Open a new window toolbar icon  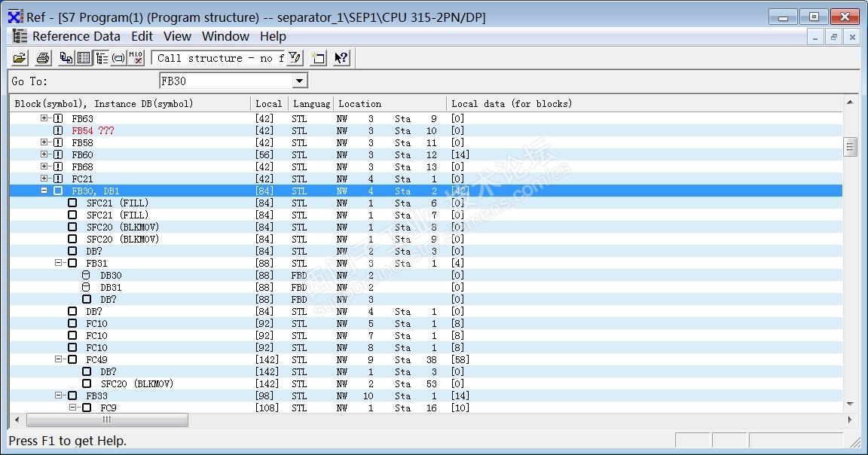(x=318, y=57)
